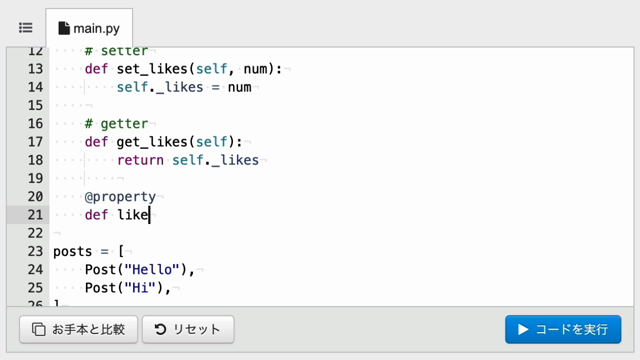
Task: Click 'self._likes = num' assignment line
Action: point(184,87)
